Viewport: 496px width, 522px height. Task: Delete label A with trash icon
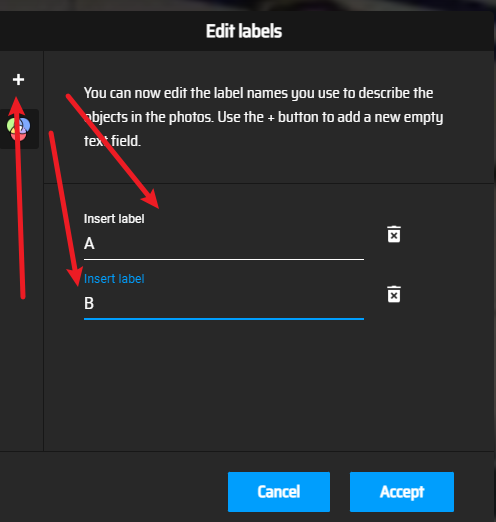point(394,234)
